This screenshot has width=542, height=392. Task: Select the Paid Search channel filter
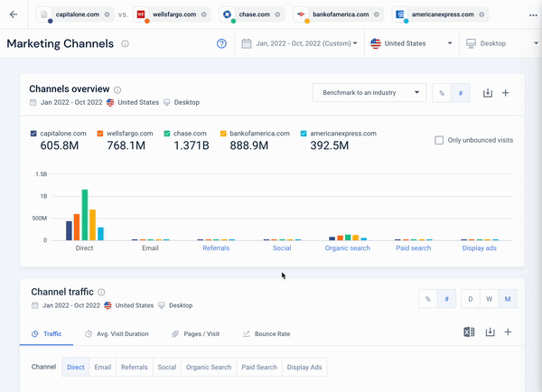259,367
